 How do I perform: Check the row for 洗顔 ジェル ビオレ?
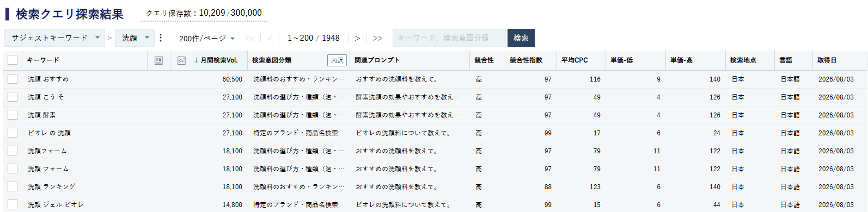13,204
